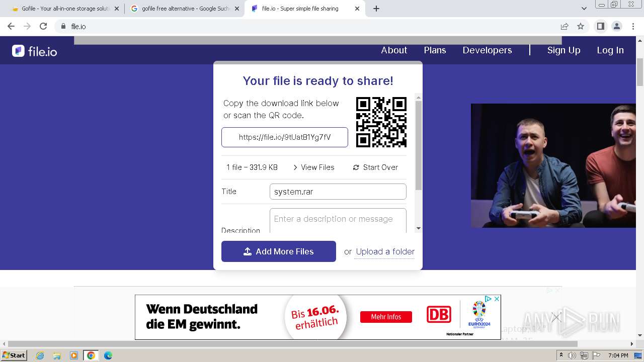644x362 pixels.
Task: Open tab search dropdown arrow
Action: pos(584,9)
